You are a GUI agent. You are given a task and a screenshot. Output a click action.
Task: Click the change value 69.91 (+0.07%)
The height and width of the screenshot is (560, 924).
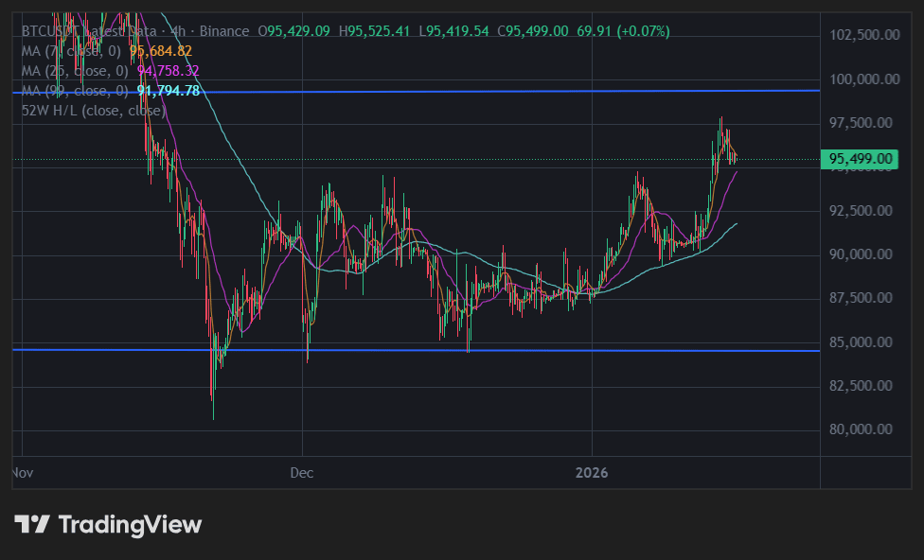[x=624, y=31]
